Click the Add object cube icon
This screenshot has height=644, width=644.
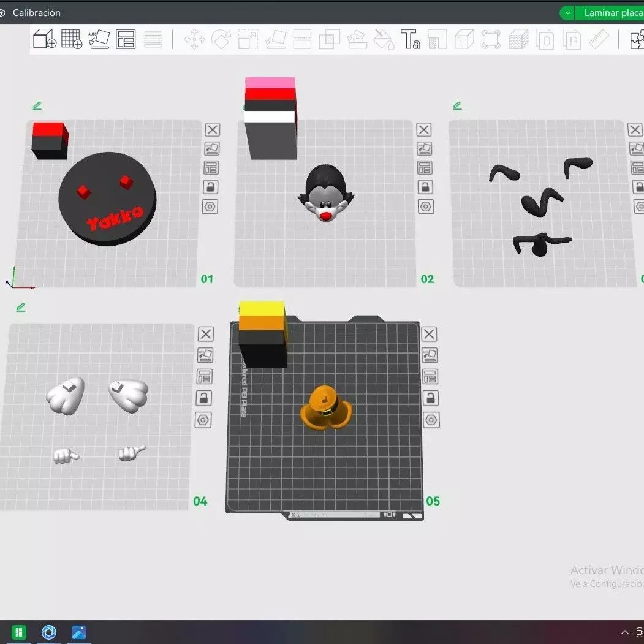(x=44, y=39)
